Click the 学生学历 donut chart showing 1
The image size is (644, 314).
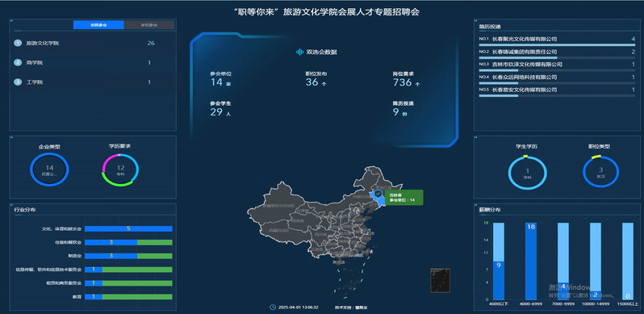[x=528, y=172]
